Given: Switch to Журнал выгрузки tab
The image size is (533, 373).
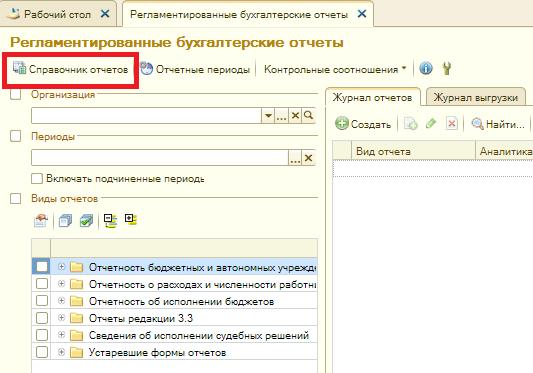Looking at the screenshot, I should (x=475, y=98).
